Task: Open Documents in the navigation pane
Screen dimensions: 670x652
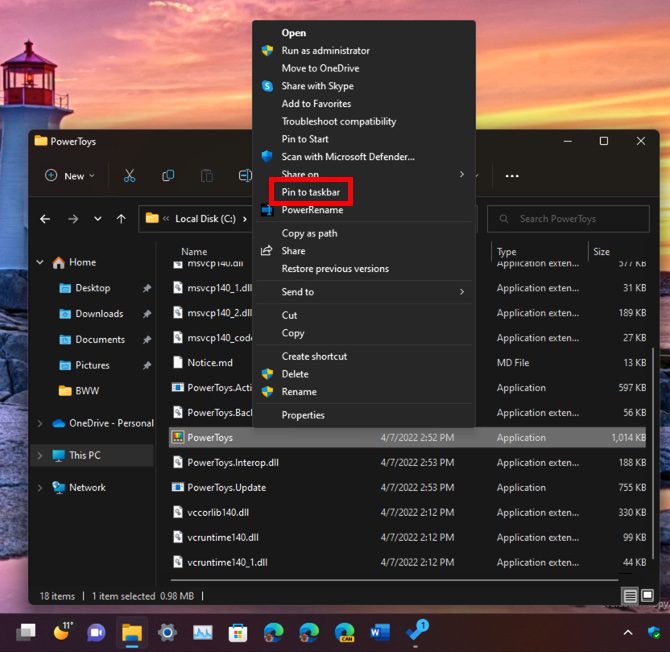Action: click(x=100, y=339)
